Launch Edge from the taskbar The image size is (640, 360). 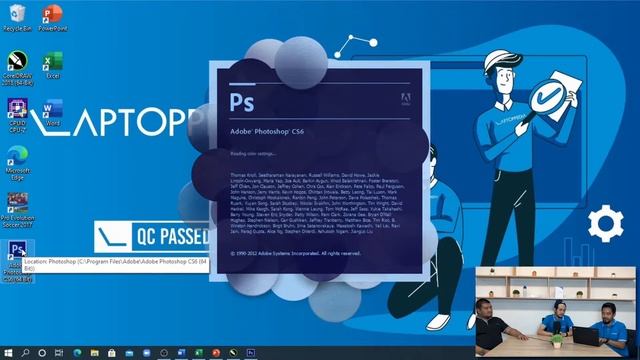[77, 353]
